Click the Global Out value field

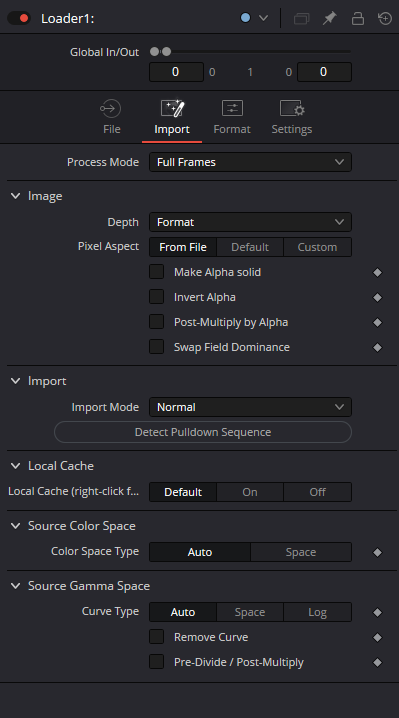[324, 72]
